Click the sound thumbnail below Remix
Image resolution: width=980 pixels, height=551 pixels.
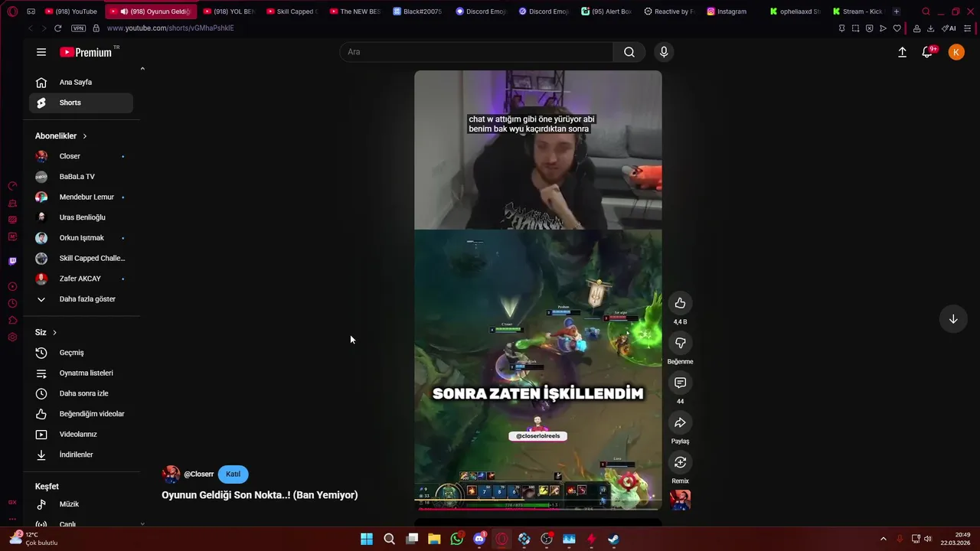pos(680,500)
